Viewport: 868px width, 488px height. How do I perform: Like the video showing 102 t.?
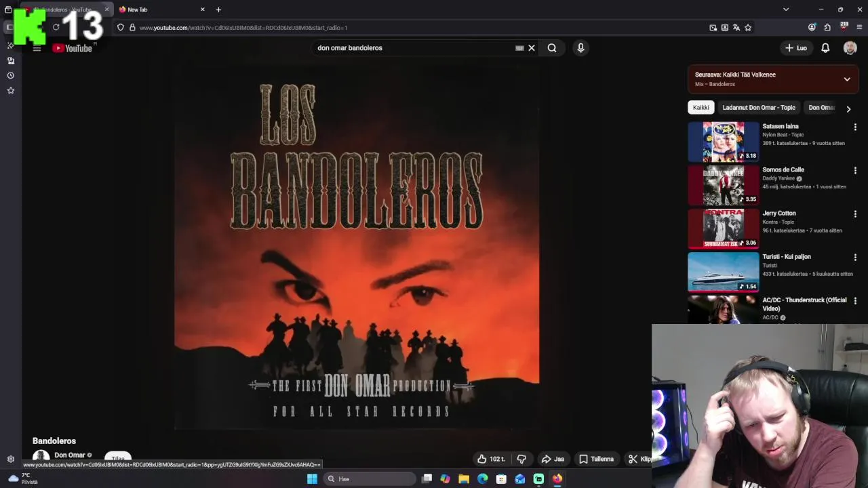point(491,459)
